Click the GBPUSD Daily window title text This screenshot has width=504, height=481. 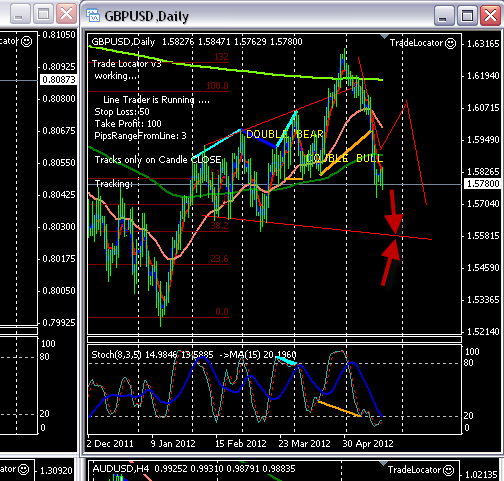147,16
